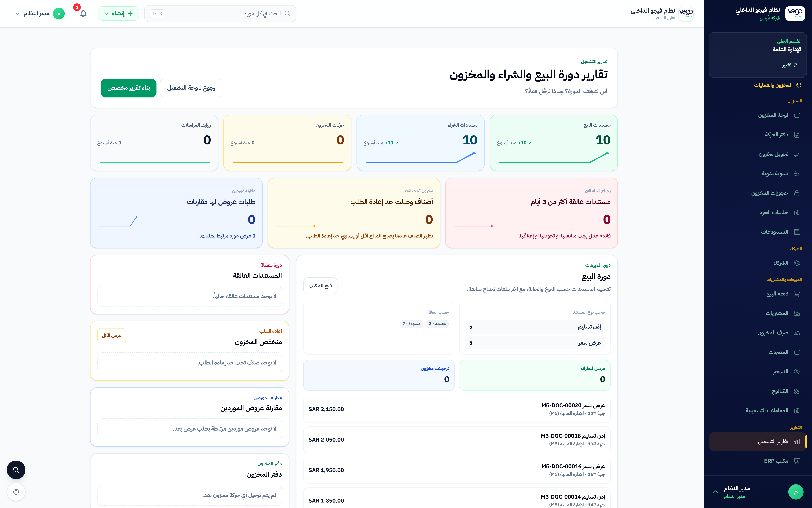This screenshot has width=812, height=508.
Task: Open the floating dark search button
Action: pyautogui.click(x=16, y=470)
